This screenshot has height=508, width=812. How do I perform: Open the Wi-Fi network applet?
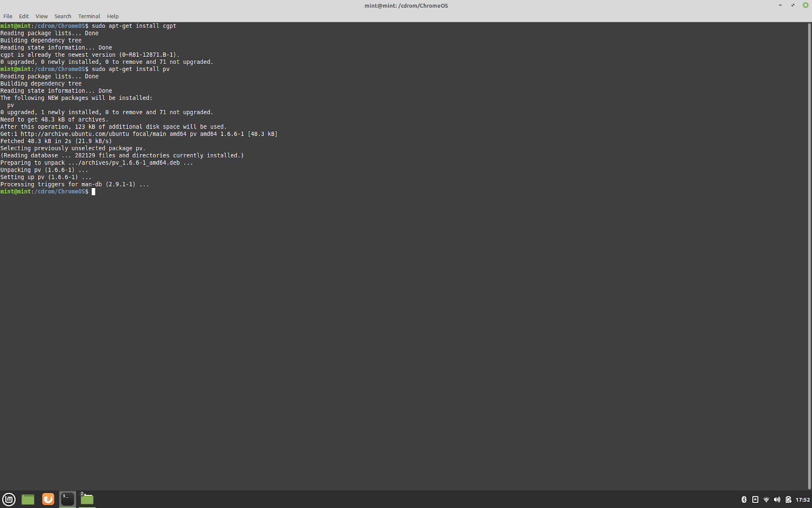point(766,499)
